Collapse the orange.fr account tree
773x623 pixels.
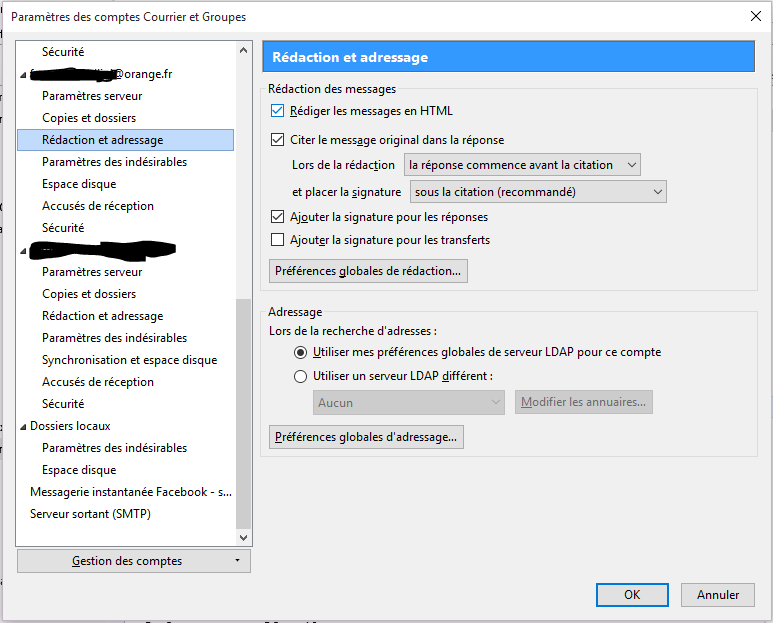(x=24, y=75)
